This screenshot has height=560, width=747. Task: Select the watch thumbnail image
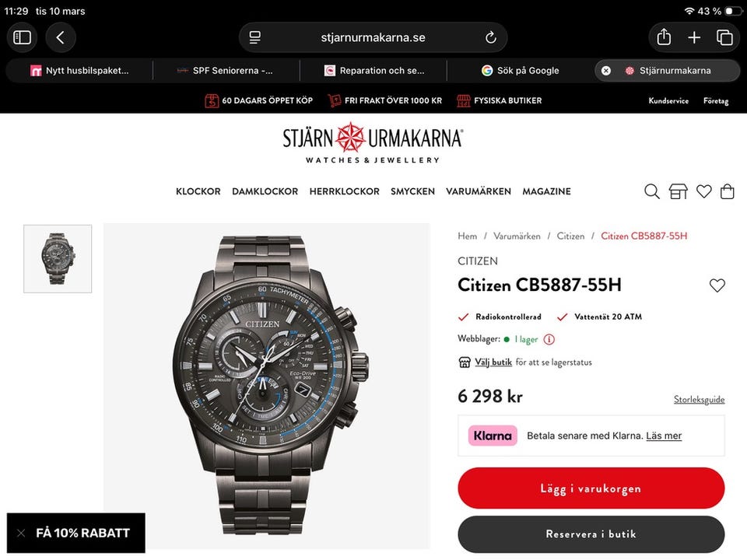coord(58,258)
